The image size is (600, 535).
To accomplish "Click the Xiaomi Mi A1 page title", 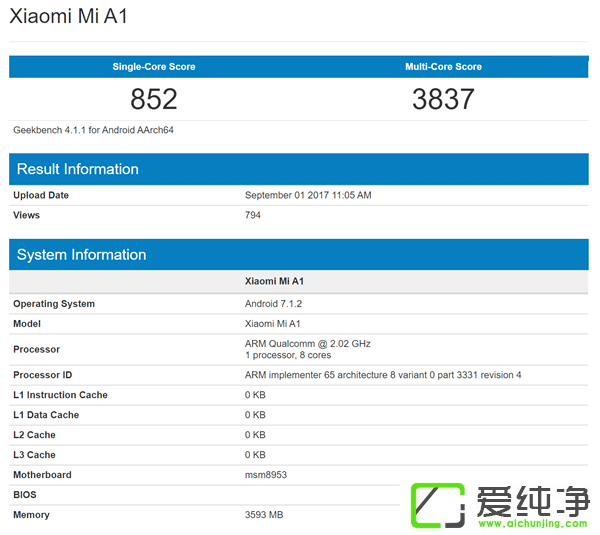I will click(x=68, y=16).
